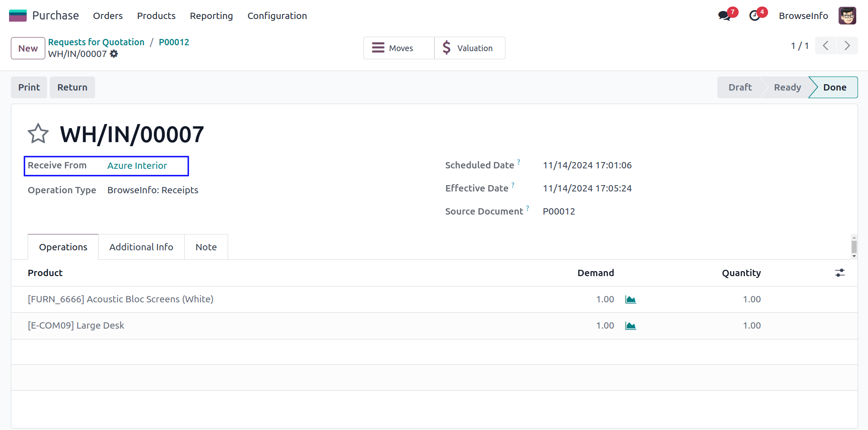Open column settings adjust icon
The width and height of the screenshot is (868, 430).
(839, 273)
